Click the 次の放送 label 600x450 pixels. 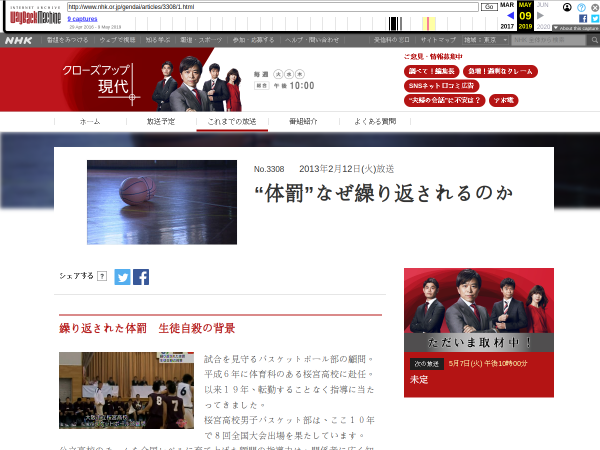pyautogui.click(x=427, y=364)
